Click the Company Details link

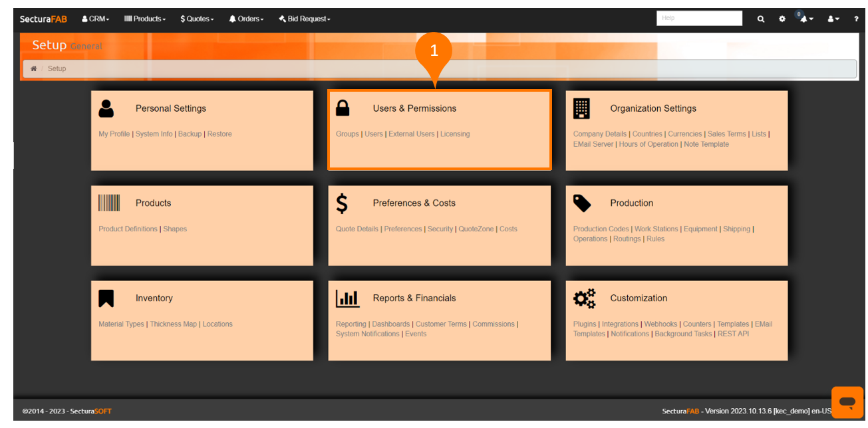[x=600, y=134]
